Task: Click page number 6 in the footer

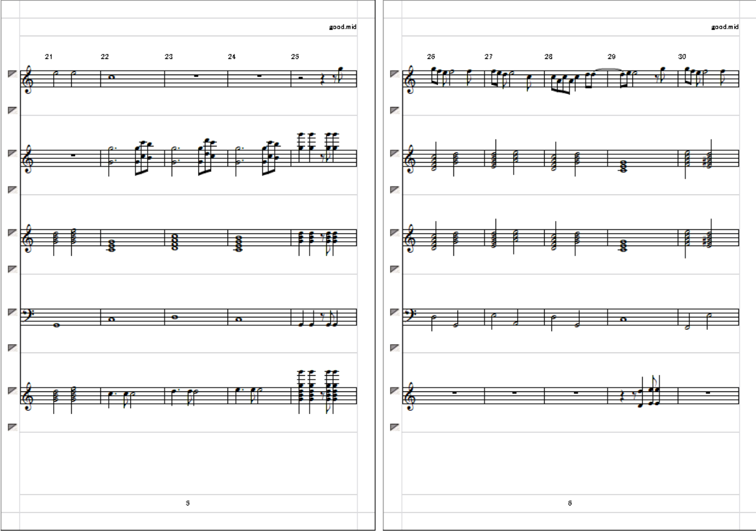Action: pos(569,503)
